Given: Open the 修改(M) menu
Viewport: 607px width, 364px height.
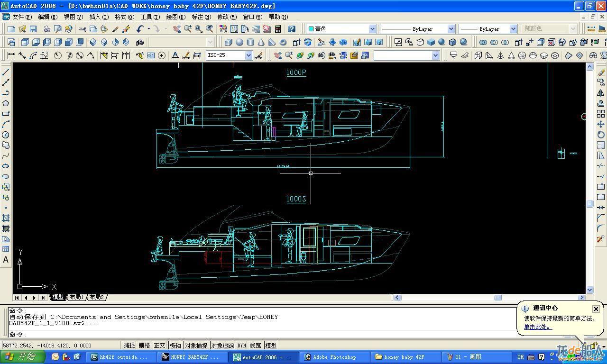Looking at the screenshot, I should click(227, 17).
